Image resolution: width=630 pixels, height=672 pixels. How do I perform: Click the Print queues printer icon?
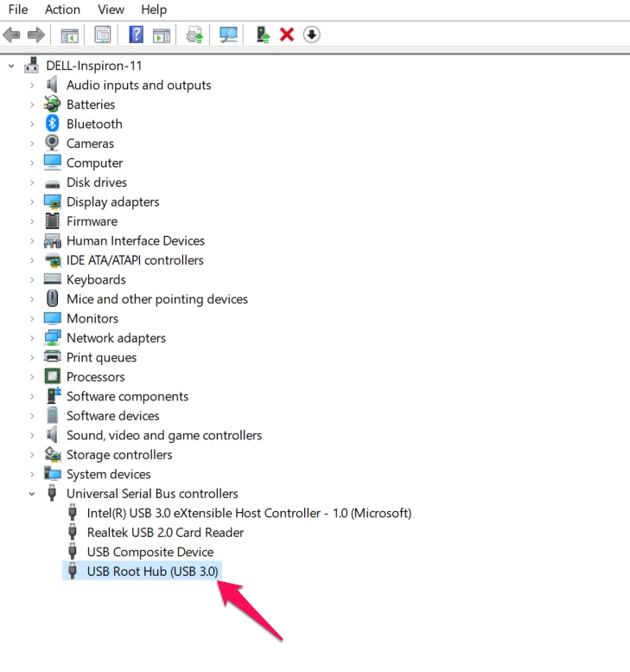[52, 357]
